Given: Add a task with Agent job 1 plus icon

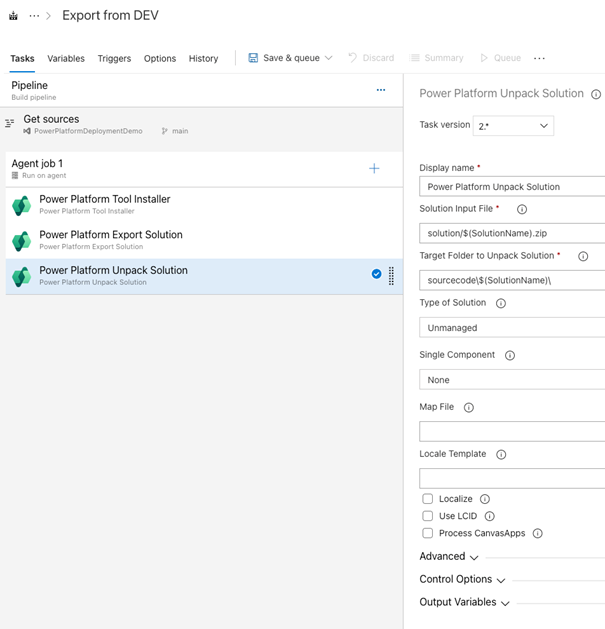Looking at the screenshot, I should pyautogui.click(x=374, y=168).
